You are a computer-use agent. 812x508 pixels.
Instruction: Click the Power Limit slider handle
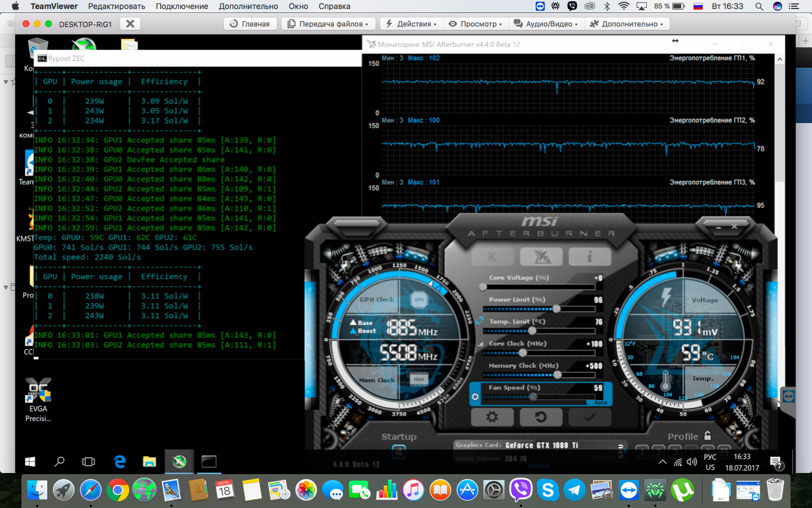[x=557, y=309]
